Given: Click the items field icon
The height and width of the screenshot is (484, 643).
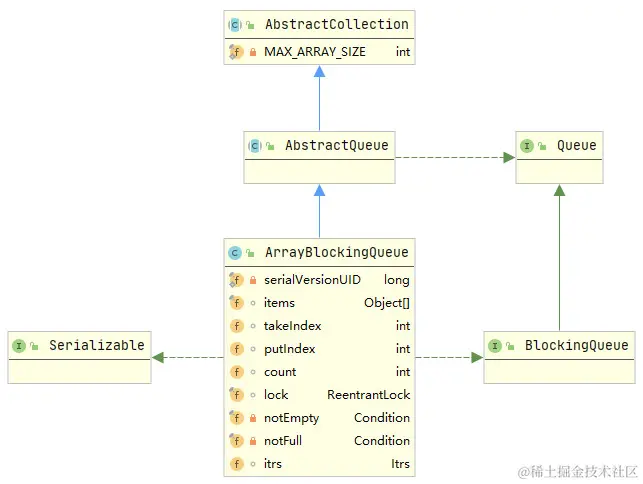Looking at the screenshot, I should (236, 303).
